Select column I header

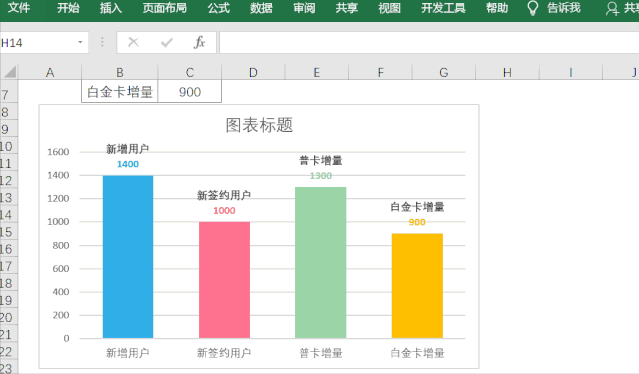pos(571,73)
